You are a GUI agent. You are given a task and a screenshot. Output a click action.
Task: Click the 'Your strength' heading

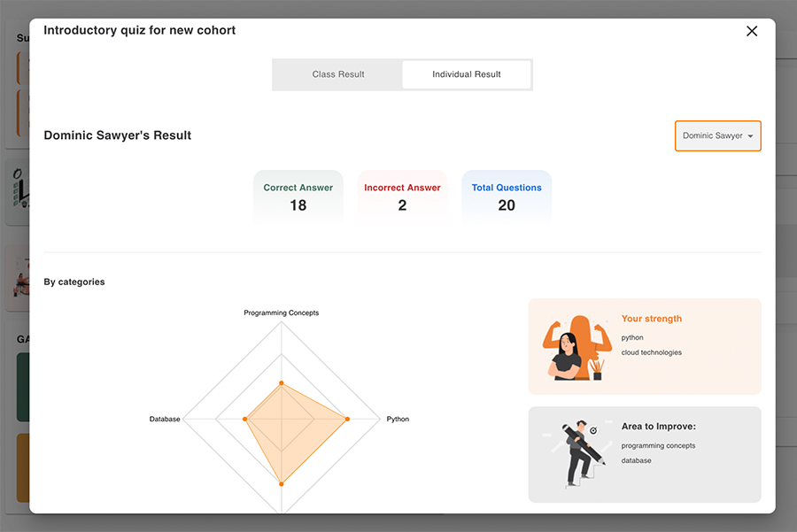652,319
